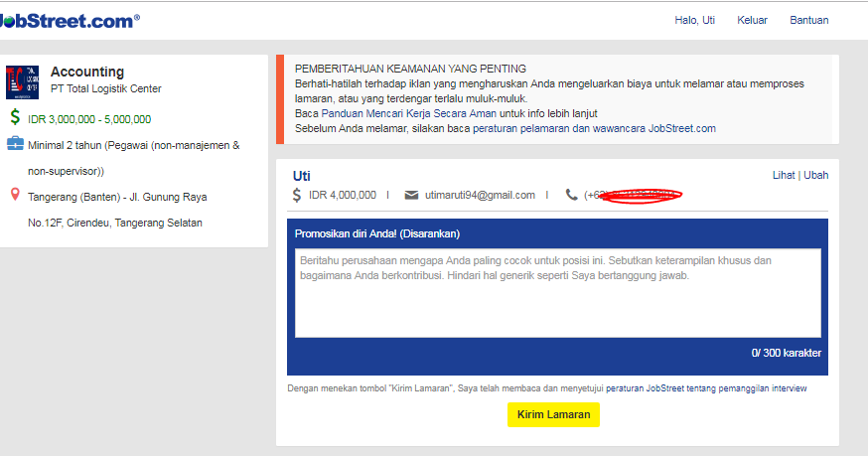The width and height of the screenshot is (868, 456).
Task: Click the expected salary dollar icon beside IDR 4,000,000
Action: (x=297, y=195)
